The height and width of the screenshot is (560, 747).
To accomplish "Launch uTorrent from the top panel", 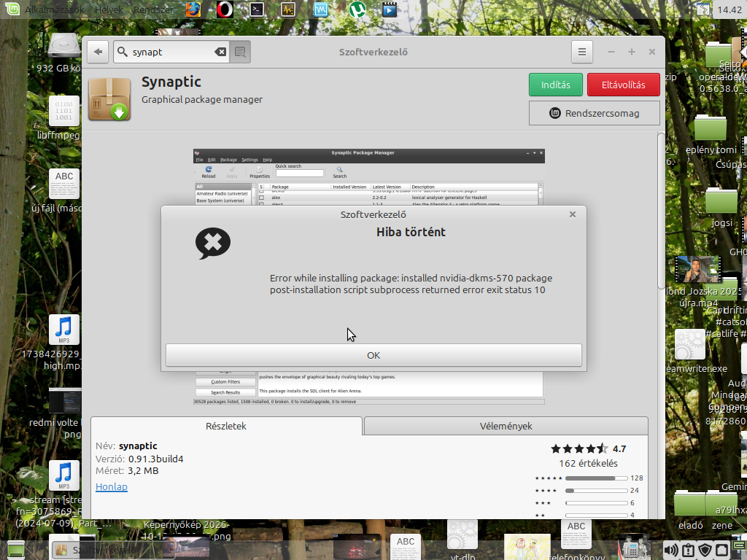I will click(357, 9).
